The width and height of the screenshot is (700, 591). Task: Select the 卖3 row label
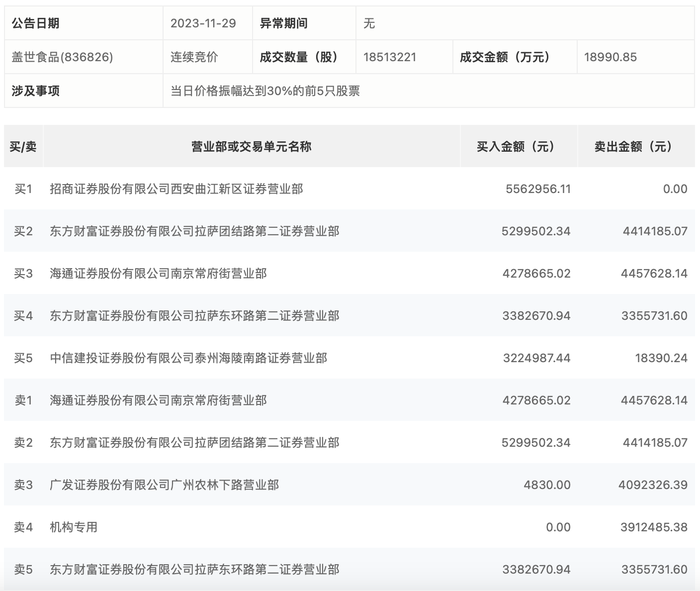coord(23,485)
